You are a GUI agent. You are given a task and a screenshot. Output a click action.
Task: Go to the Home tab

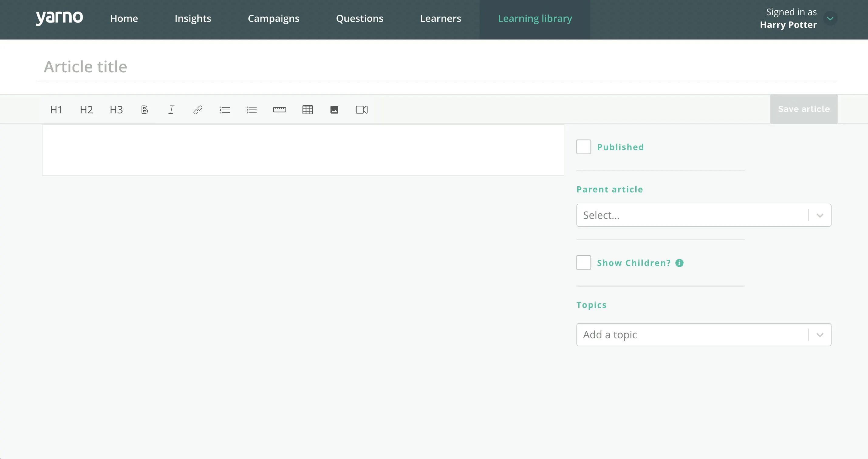[x=124, y=18]
